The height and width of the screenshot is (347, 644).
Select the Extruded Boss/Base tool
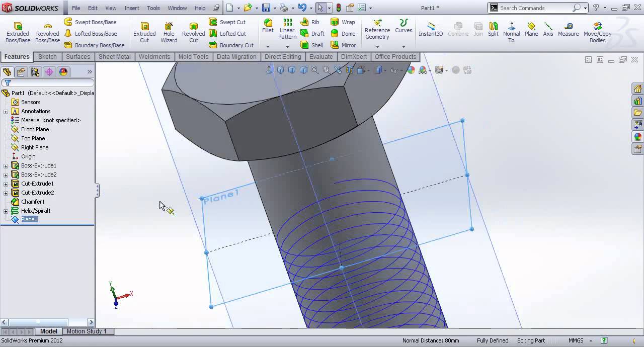point(18,32)
